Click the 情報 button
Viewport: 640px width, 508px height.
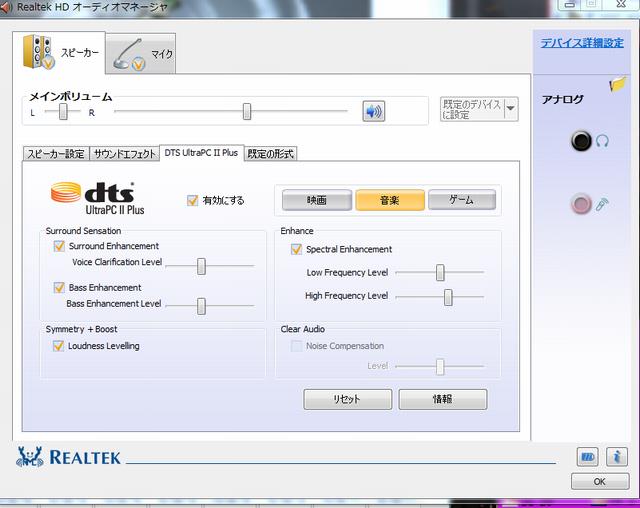click(x=442, y=399)
